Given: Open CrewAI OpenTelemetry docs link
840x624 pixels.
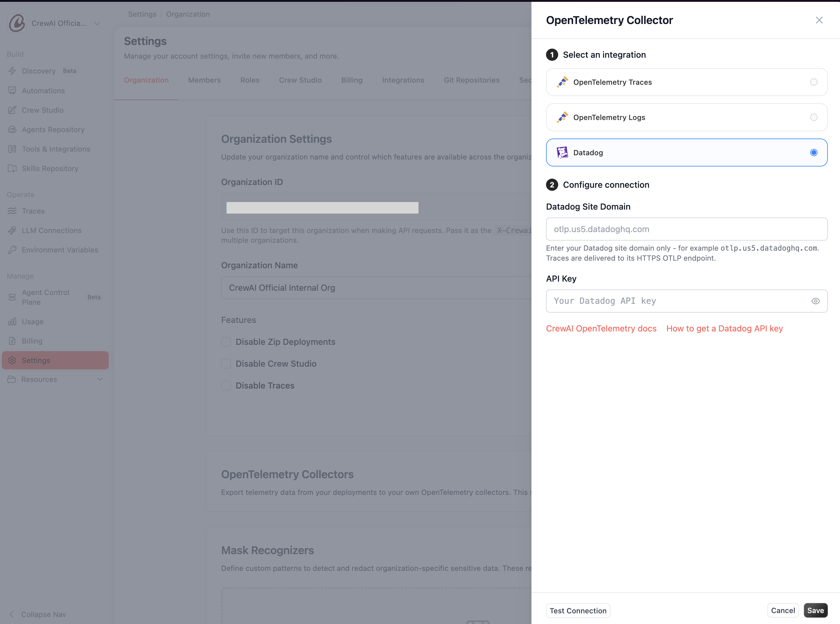Looking at the screenshot, I should click(601, 328).
